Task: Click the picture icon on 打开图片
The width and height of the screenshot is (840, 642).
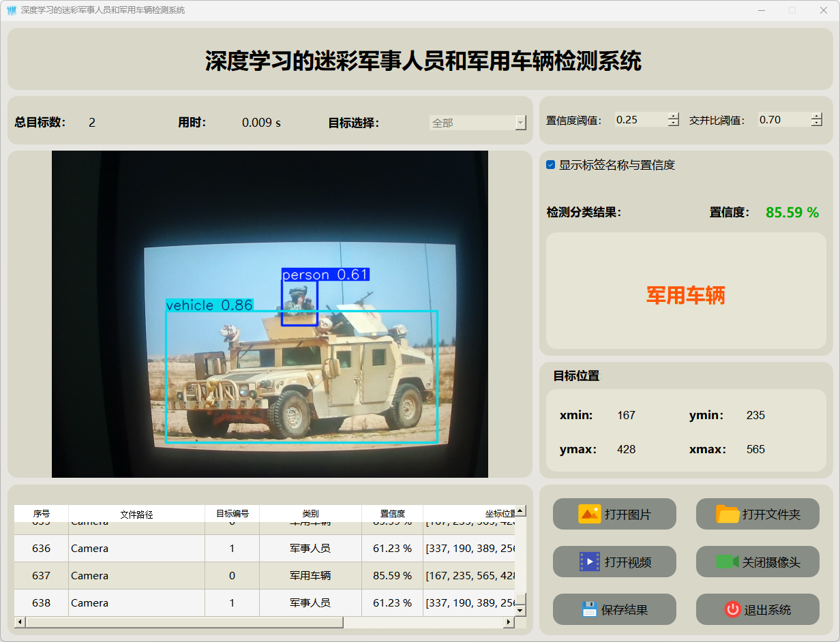Action: point(589,514)
